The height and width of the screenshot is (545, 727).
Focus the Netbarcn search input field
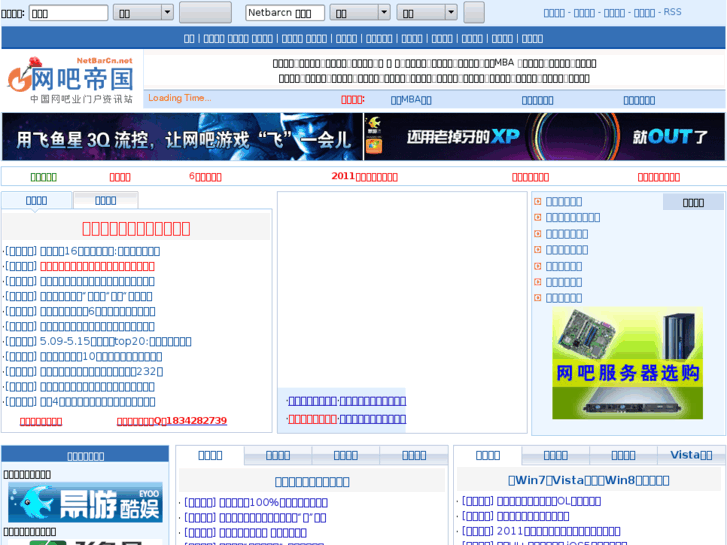[285, 13]
